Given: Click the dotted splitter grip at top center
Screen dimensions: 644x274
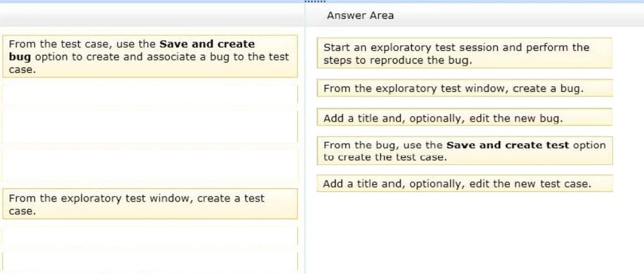Looking at the screenshot, I should tap(322, 2).
